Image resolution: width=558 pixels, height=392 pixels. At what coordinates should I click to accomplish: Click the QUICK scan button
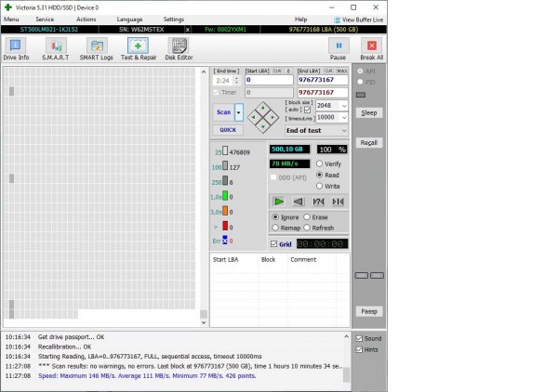[227, 130]
